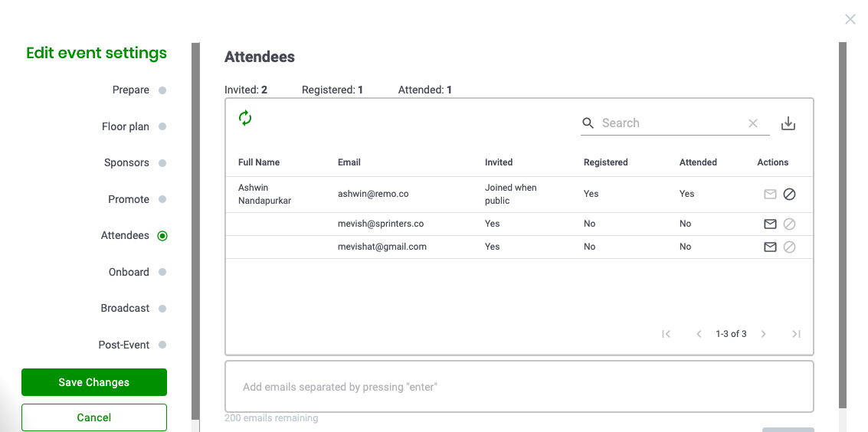Screen dimensions: 868x432
Task: Switch to the Onboard section
Action: click(129, 272)
